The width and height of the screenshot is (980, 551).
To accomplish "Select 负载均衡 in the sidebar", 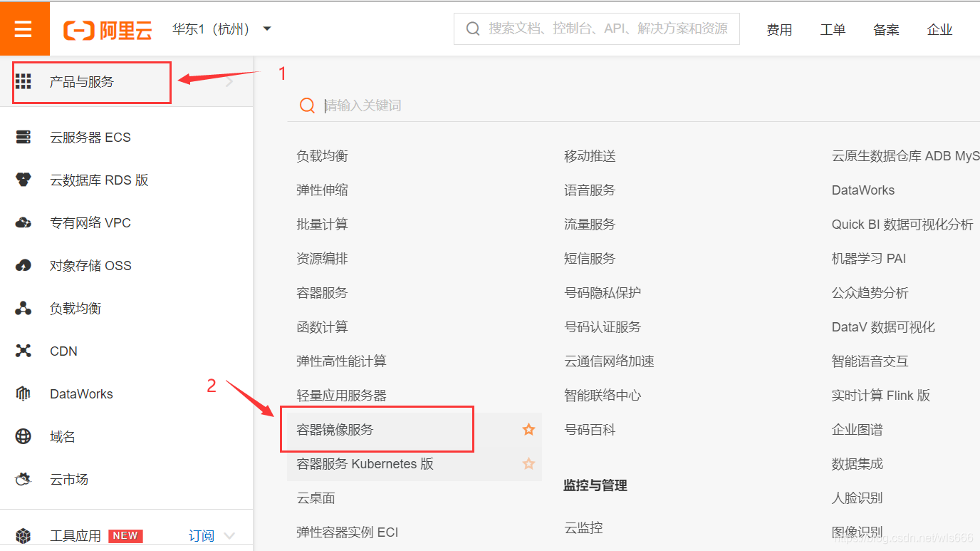I will 75,309.
